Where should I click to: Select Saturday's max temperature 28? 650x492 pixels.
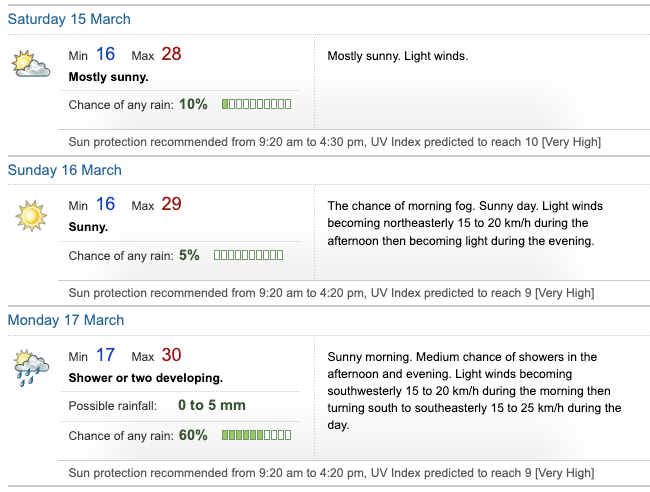click(171, 54)
